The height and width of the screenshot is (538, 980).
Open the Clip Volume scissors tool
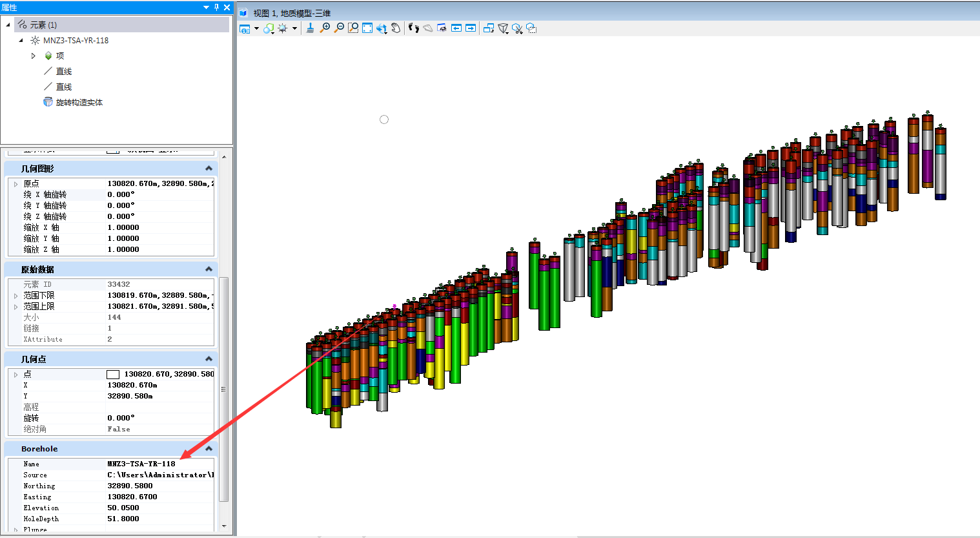tap(517, 28)
